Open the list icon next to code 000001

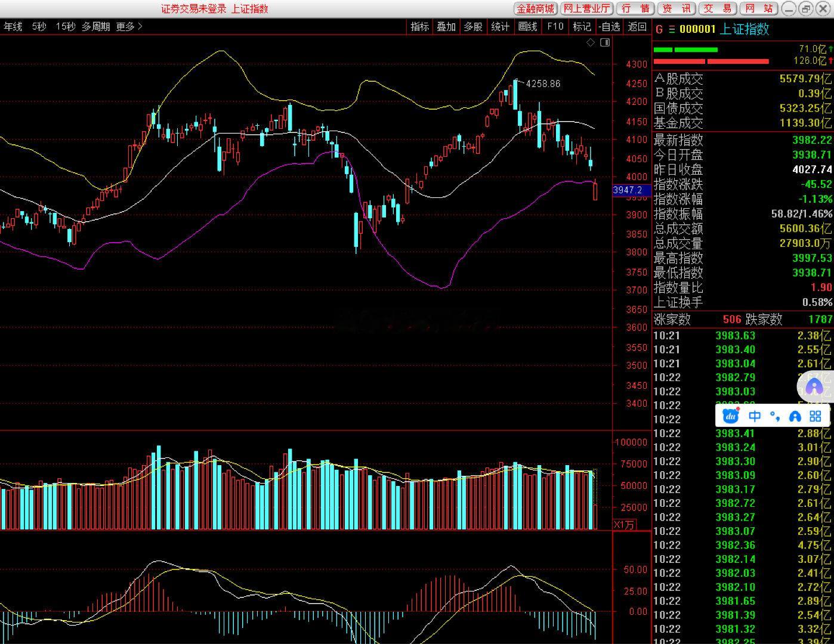672,29
